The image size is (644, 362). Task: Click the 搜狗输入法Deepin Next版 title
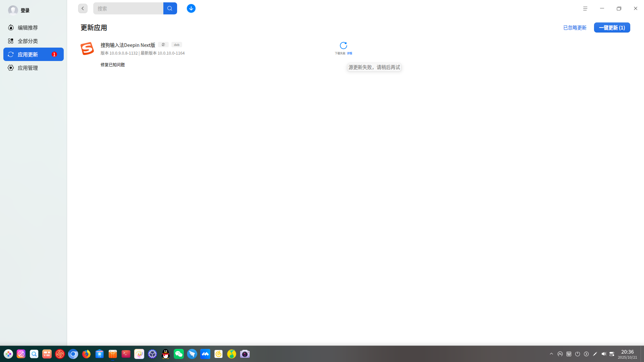click(128, 45)
